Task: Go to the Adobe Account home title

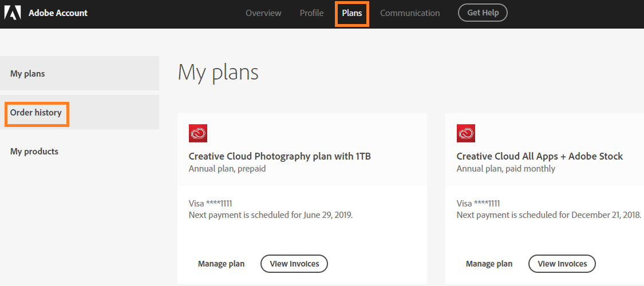Action: tap(58, 13)
